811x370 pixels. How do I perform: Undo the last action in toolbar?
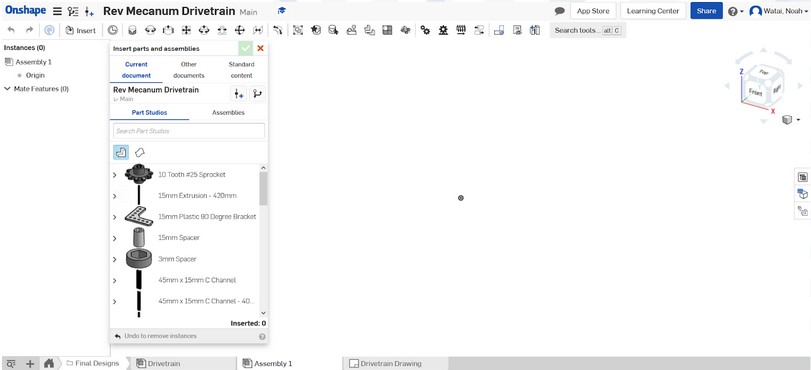click(11, 31)
